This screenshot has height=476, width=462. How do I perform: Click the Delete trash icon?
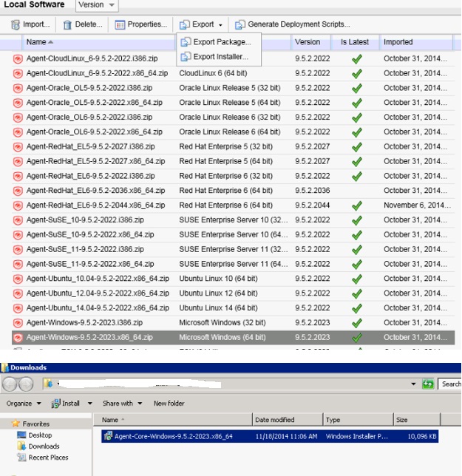click(67, 24)
